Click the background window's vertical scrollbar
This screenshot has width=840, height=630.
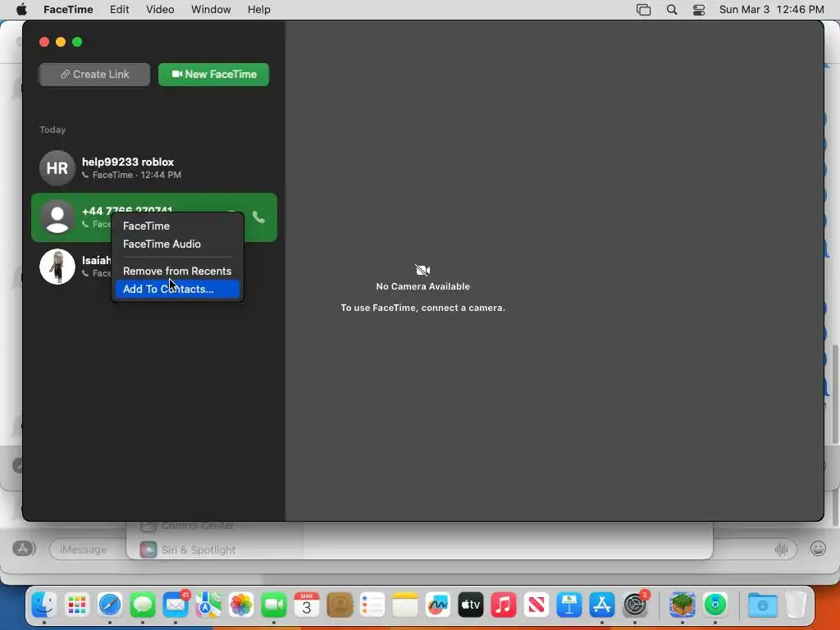point(835,394)
